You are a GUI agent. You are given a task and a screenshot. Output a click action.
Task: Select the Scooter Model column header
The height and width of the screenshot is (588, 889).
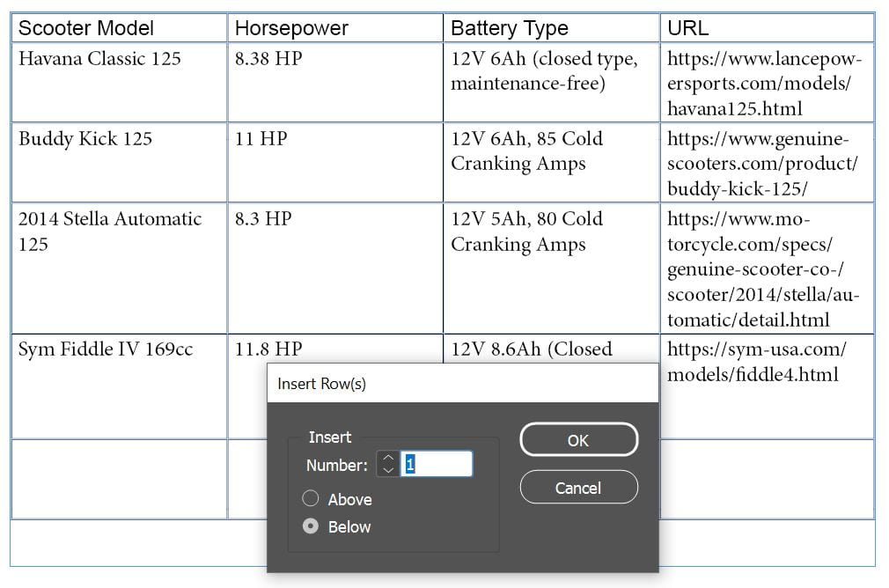coord(84,28)
